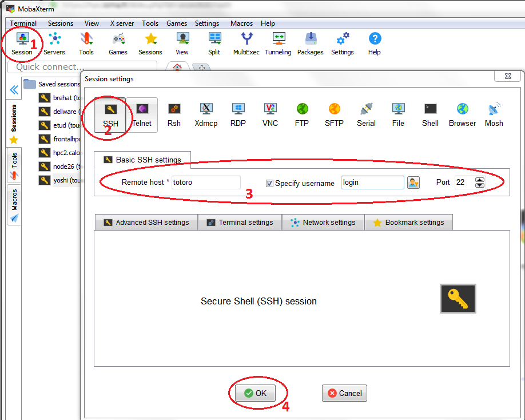
Task: Open the Network settings tab
Action: point(323,223)
